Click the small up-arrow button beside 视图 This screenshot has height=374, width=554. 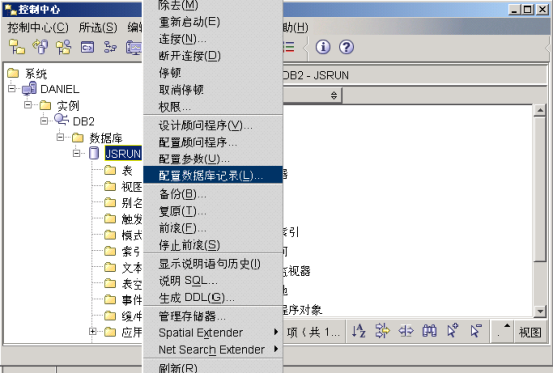point(502,331)
